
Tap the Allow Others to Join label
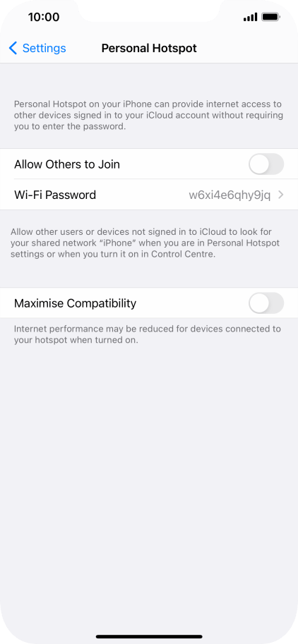pos(67,164)
